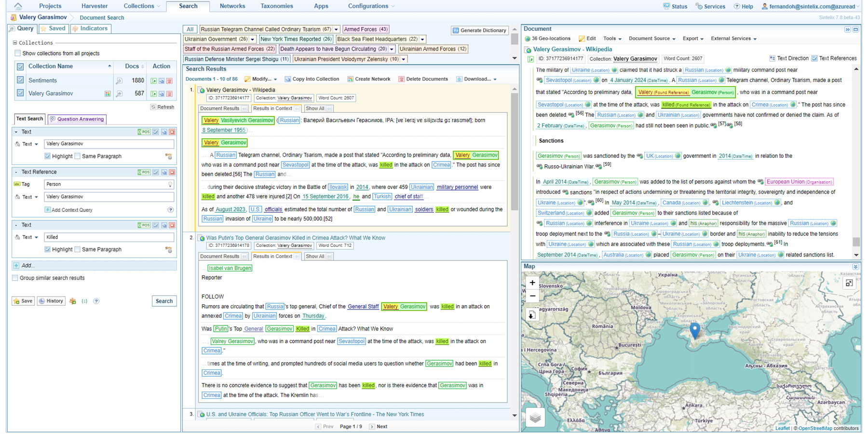Switch to the Saved queries tab

pos(53,28)
